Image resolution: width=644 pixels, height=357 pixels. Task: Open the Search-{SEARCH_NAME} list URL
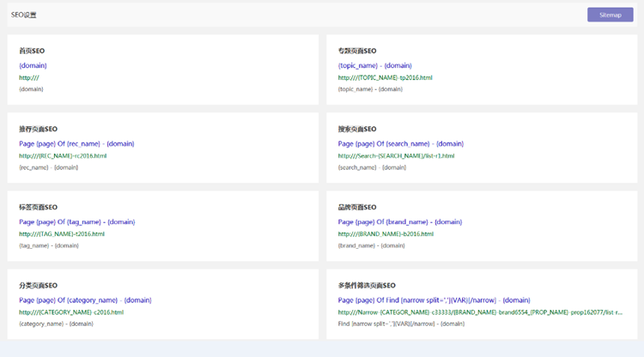(396, 155)
